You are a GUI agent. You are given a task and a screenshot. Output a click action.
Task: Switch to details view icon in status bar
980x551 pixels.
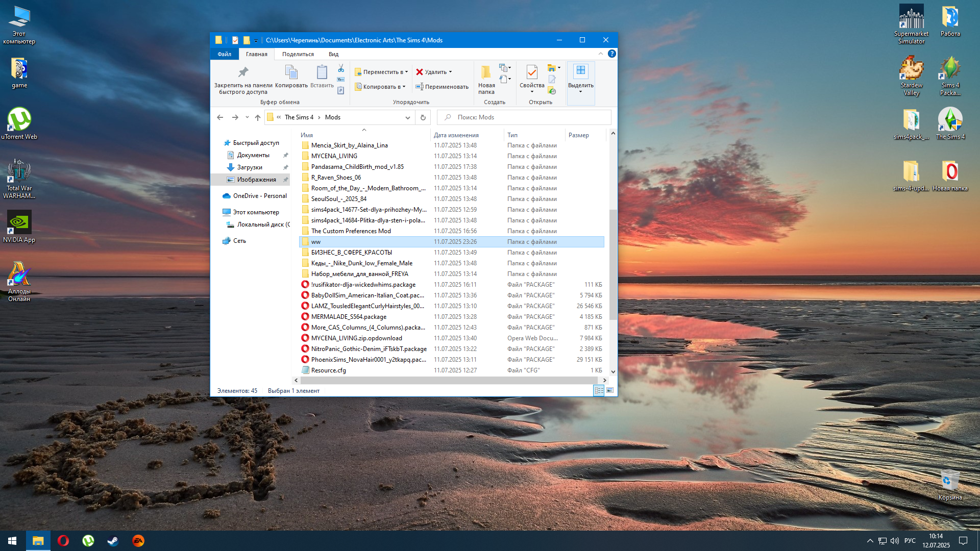(599, 390)
